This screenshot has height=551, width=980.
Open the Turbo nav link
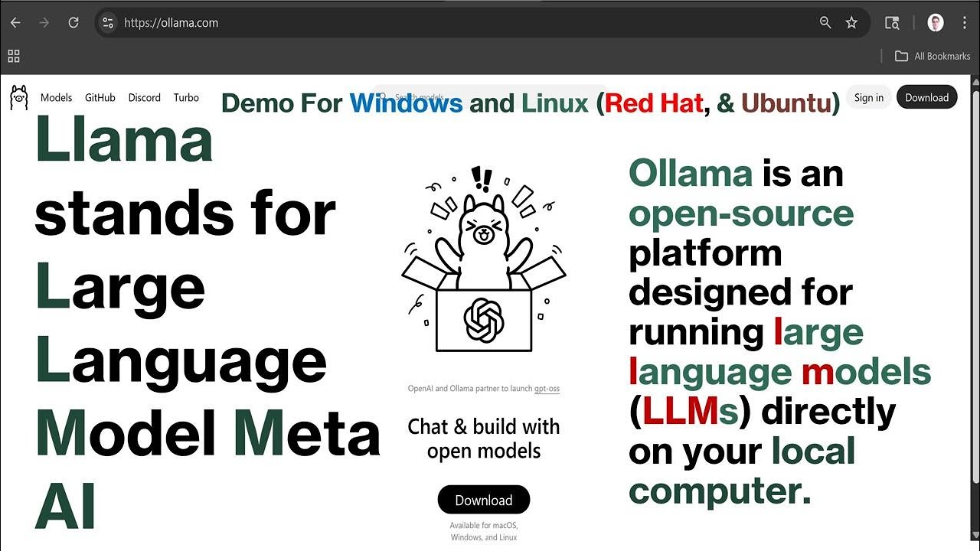[x=186, y=97]
